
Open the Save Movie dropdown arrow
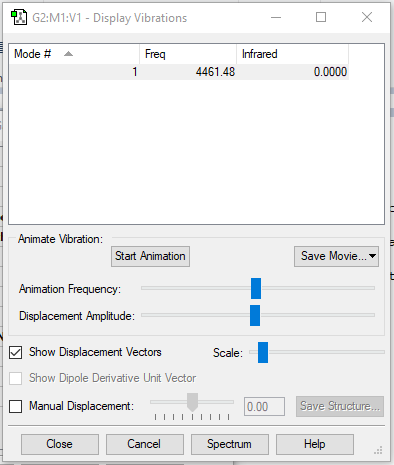click(x=372, y=256)
